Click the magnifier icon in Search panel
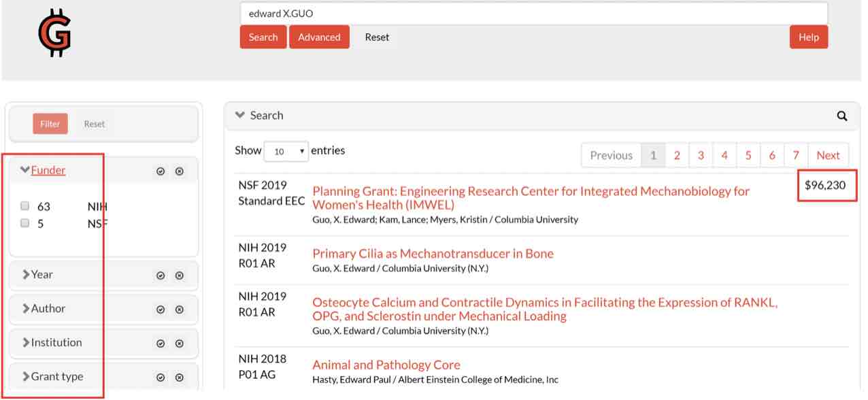Viewport: 868px width, 400px height. coord(842,116)
